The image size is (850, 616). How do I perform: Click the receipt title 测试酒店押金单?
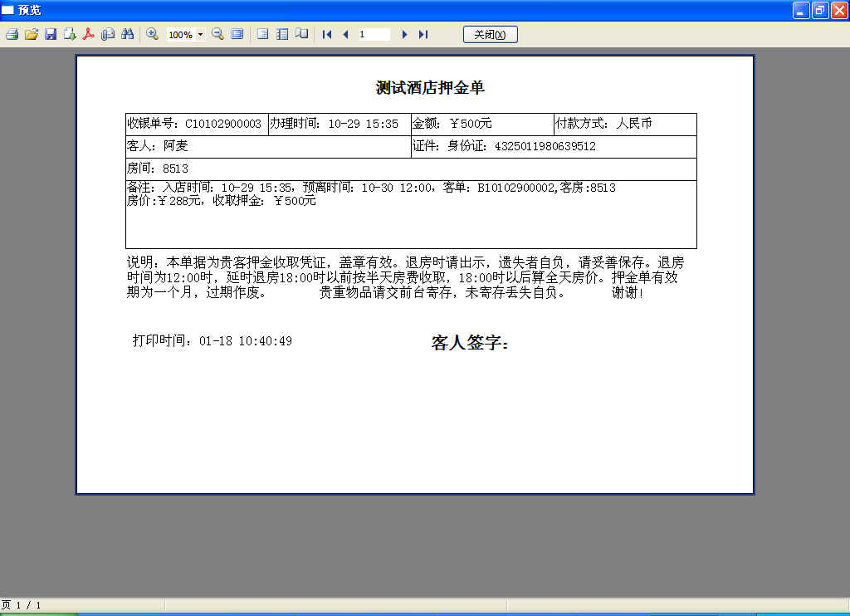point(430,87)
